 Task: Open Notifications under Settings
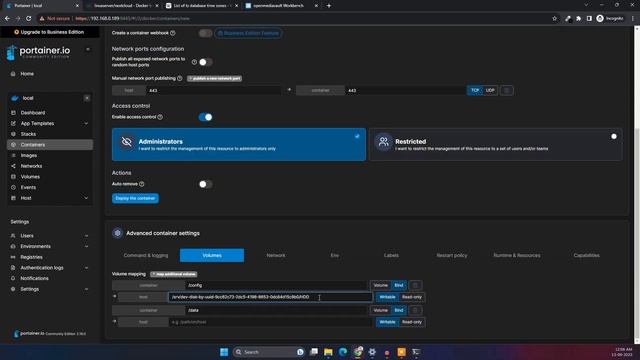34,278
